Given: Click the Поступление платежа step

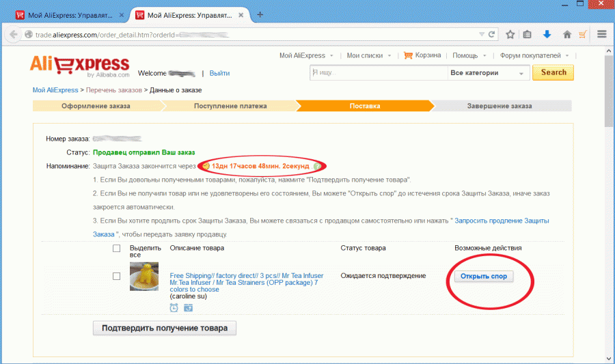Looking at the screenshot, I should pos(230,106).
